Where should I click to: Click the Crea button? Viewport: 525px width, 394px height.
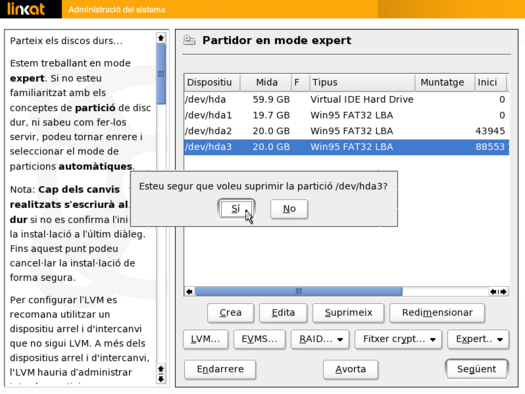pyautogui.click(x=230, y=313)
